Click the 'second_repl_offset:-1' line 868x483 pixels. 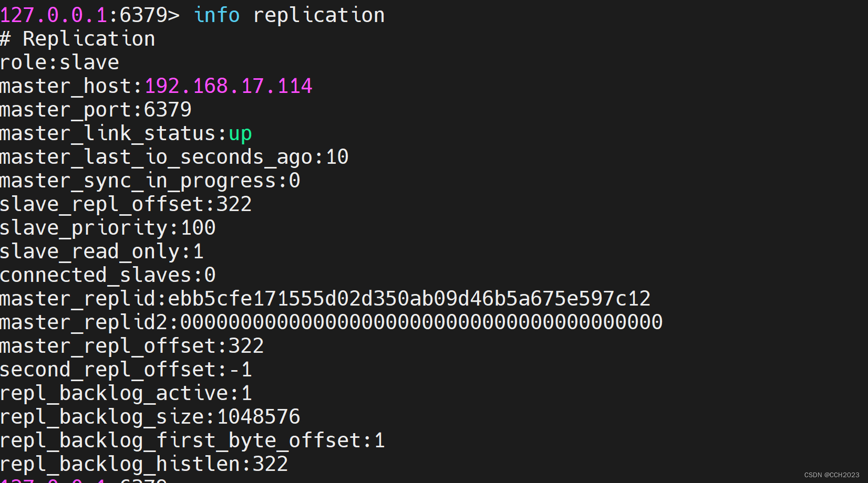[x=126, y=370]
